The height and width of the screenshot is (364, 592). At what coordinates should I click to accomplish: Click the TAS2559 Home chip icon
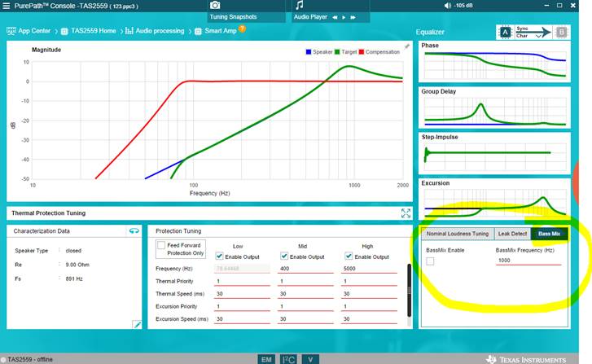[x=64, y=31]
